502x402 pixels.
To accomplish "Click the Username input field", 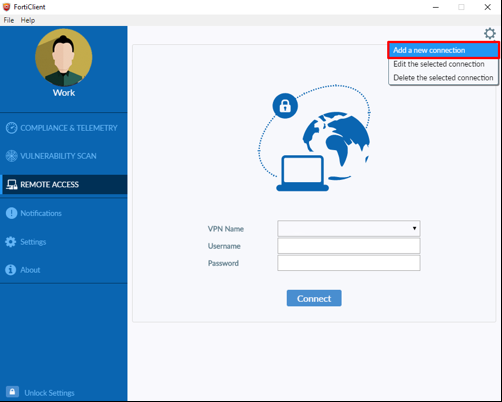I will [x=349, y=246].
